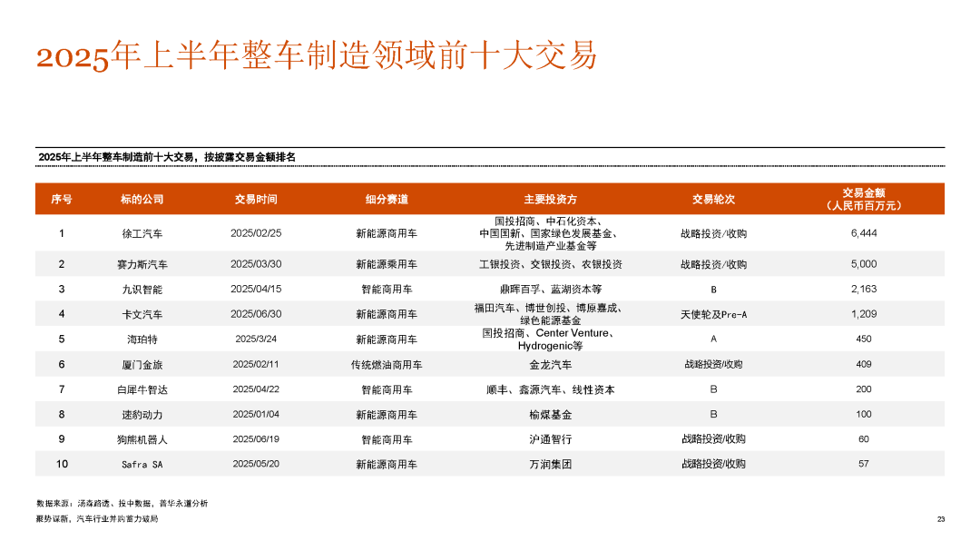Screen dimensions: 980x551
Task: Select the date cell 2025/01/04
Action: pos(256,414)
